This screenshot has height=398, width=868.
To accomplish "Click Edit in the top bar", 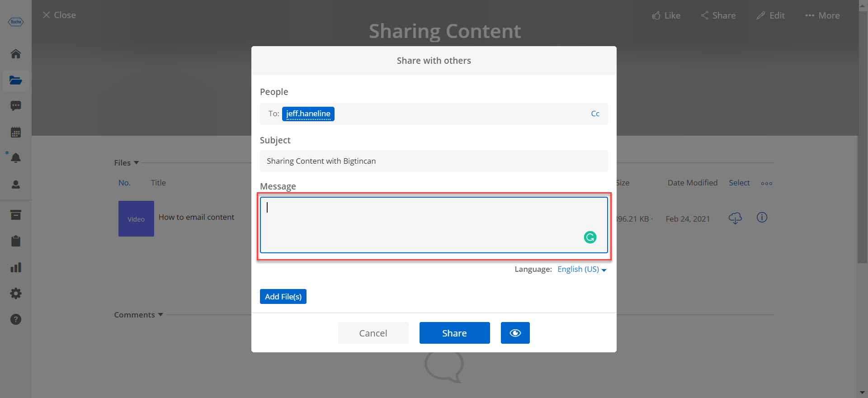I will tap(770, 15).
